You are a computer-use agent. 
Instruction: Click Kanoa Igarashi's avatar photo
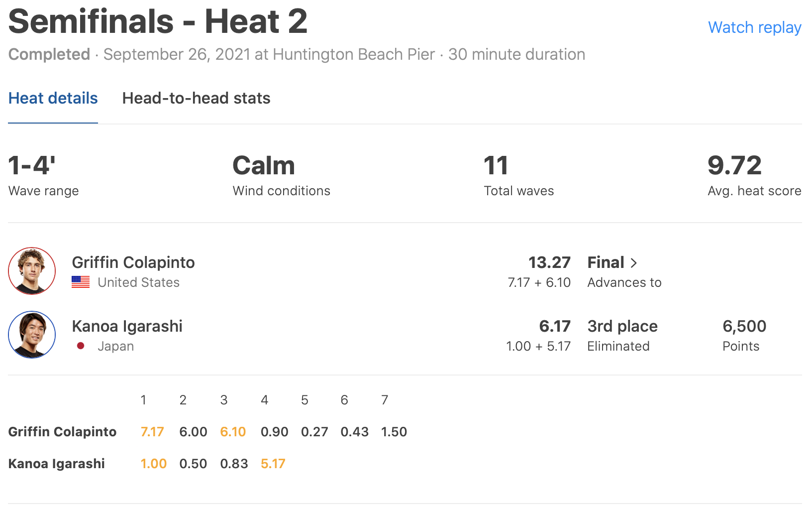tap(32, 335)
